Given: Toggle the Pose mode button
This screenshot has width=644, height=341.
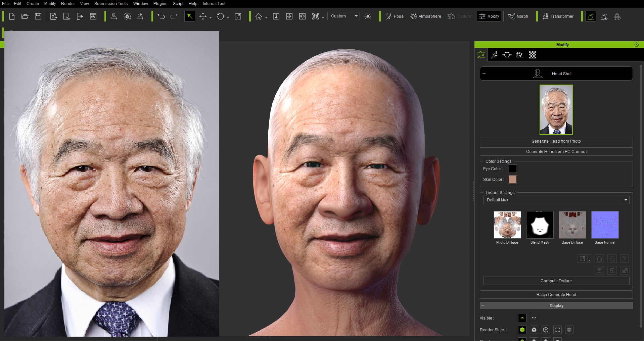Looking at the screenshot, I should [395, 16].
